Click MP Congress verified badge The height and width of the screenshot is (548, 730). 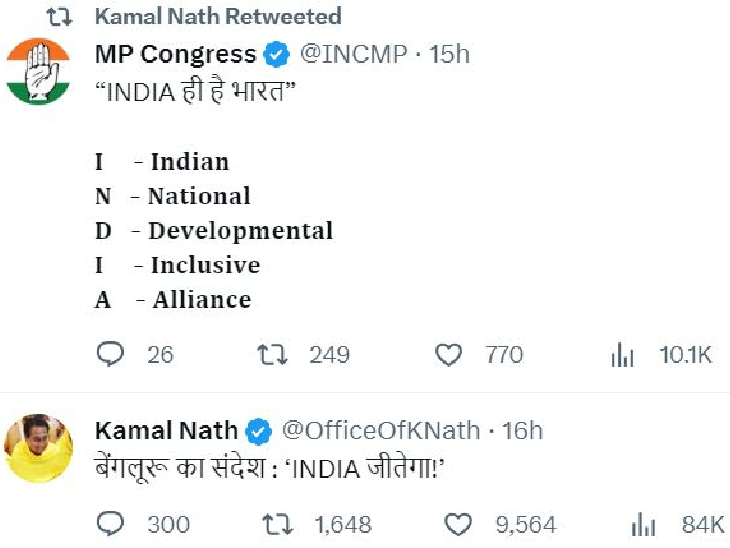point(278,54)
